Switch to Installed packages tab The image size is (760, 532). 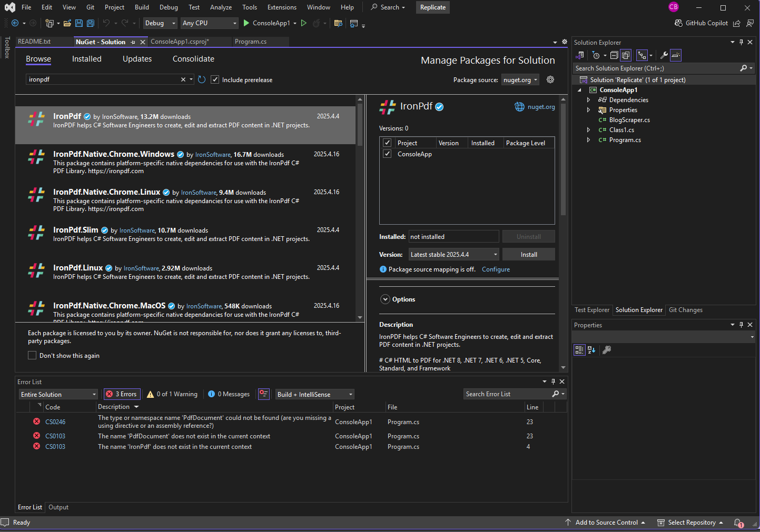[x=87, y=59]
